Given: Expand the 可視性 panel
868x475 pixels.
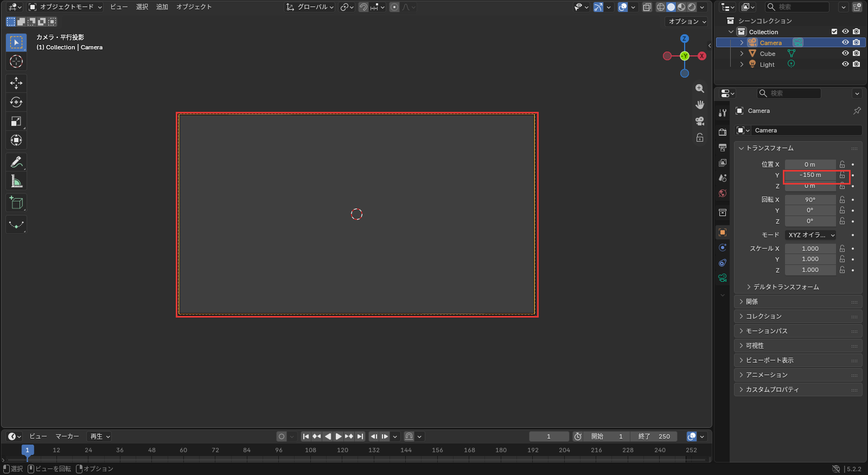Looking at the screenshot, I should pyautogui.click(x=798, y=346).
